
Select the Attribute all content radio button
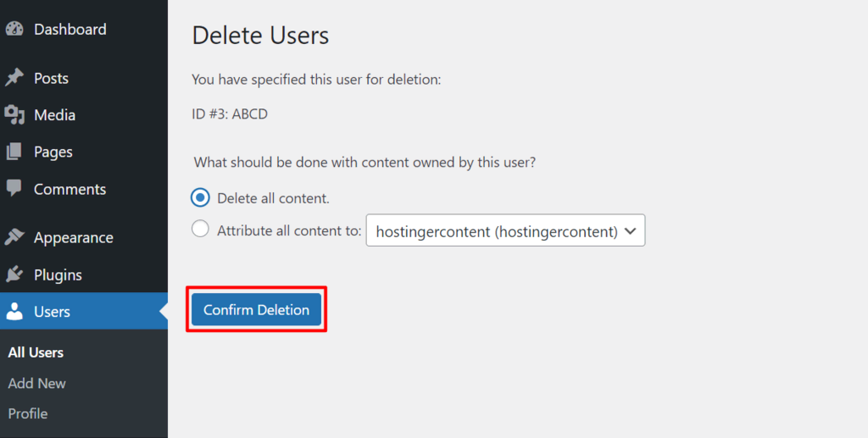(200, 230)
